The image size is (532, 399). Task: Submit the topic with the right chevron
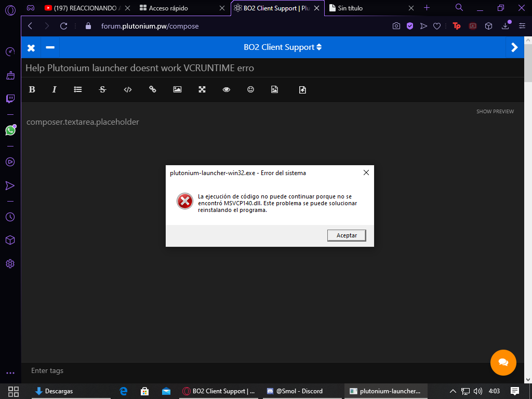[x=514, y=47]
